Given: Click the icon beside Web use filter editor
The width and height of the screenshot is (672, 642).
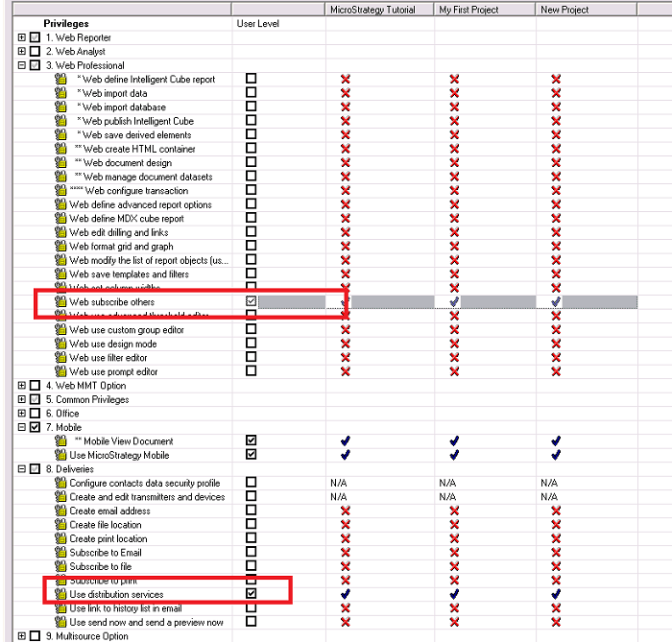Looking at the screenshot, I should (x=60, y=357).
